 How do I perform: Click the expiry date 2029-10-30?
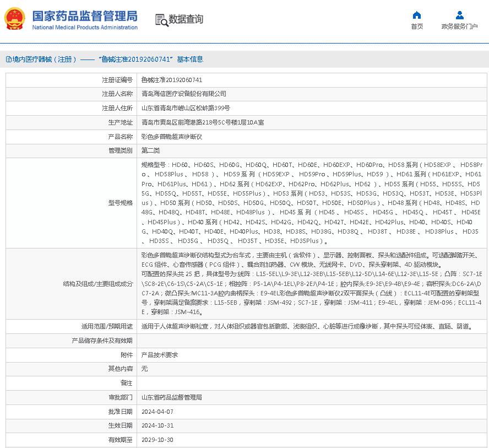(x=157, y=440)
